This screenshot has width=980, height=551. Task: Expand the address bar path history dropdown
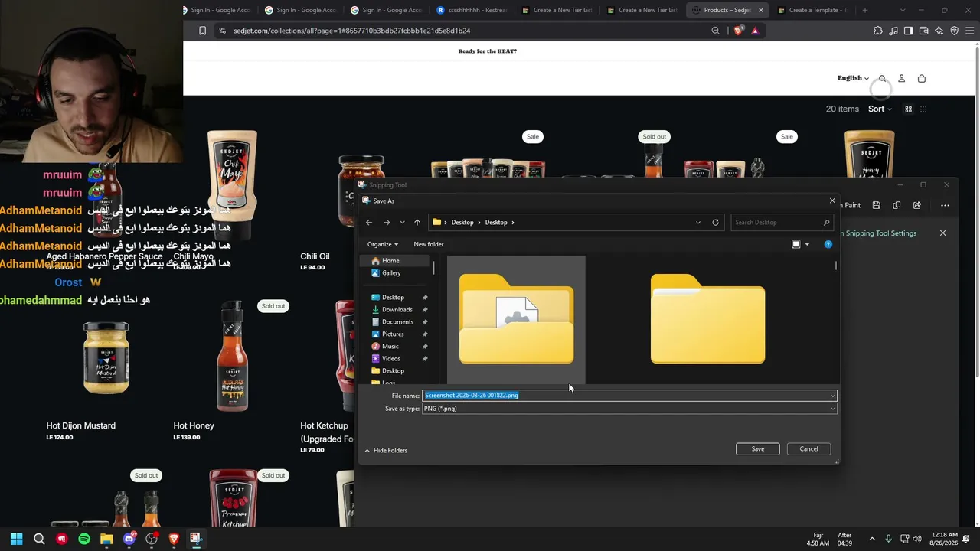[697, 223]
